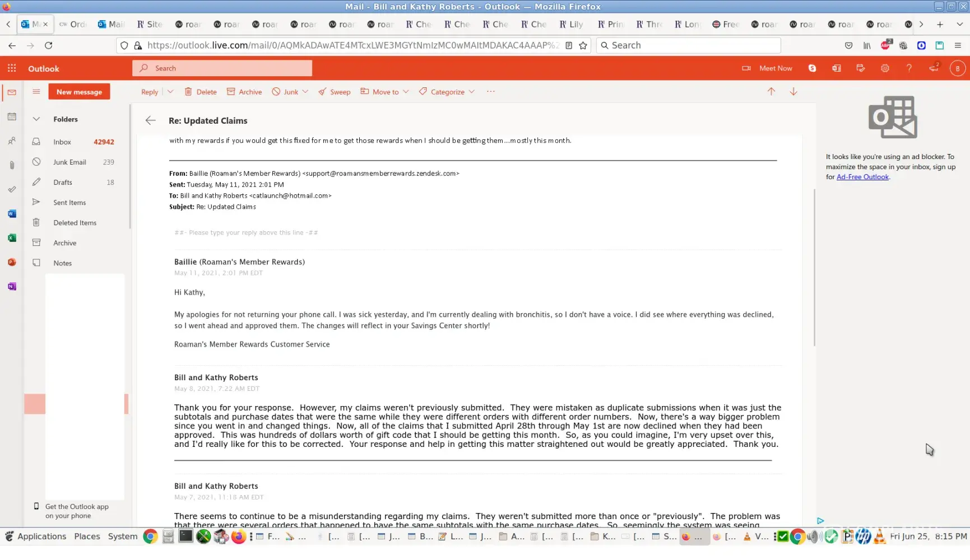Switch to the 'Ord' browser tab
This screenshot has width=970, height=560.
click(73, 24)
